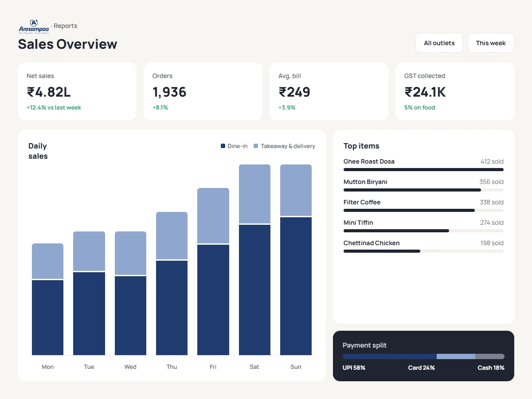Click the Cash segment of payment split bar
Screen dimensions: 532x399
coord(490,356)
